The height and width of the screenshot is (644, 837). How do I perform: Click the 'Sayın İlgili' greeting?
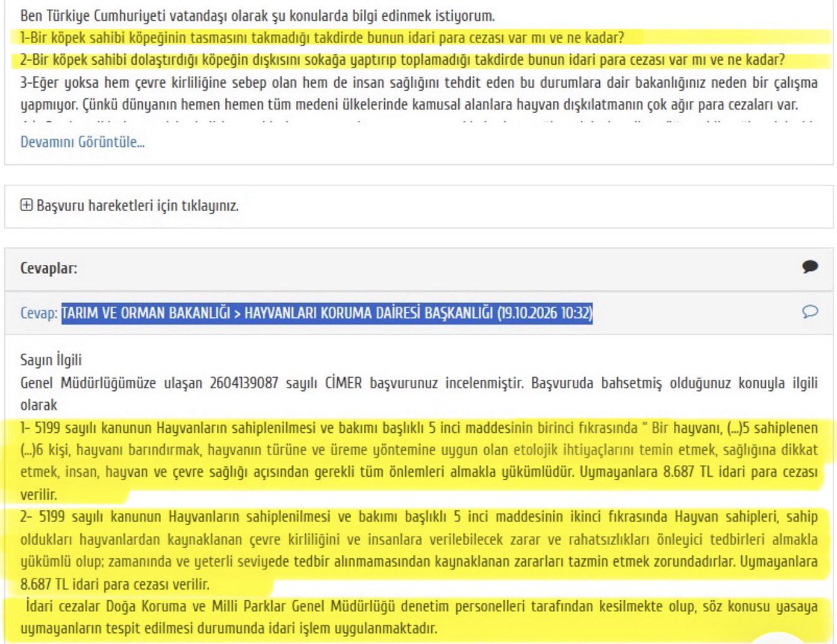coord(50,360)
